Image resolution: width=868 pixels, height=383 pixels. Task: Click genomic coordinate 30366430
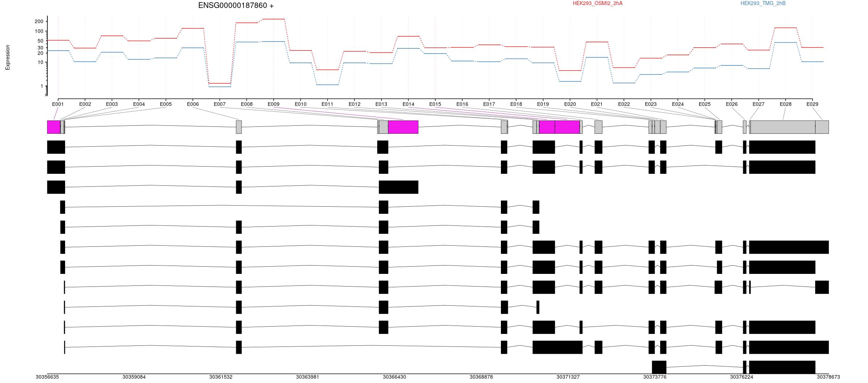(x=395, y=377)
